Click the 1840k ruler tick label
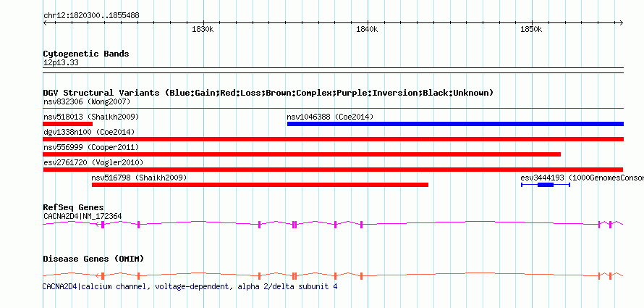This screenshot has height=308, width=644. click(367, 30)
